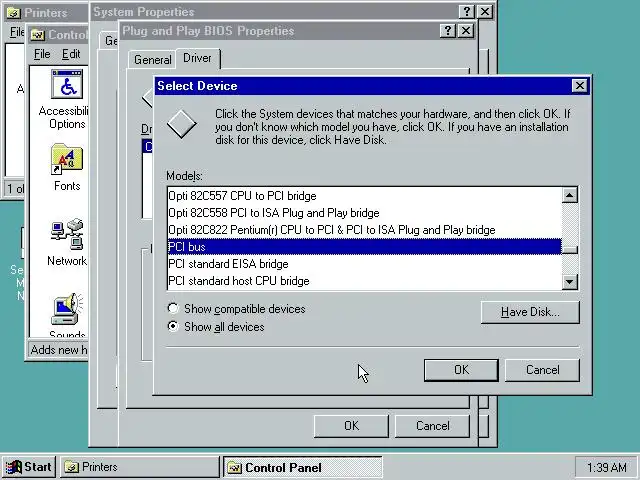Open the Accessibility Options icon in Control Panel
This screenshot has height=480, width=640.
tap(67, 84)
